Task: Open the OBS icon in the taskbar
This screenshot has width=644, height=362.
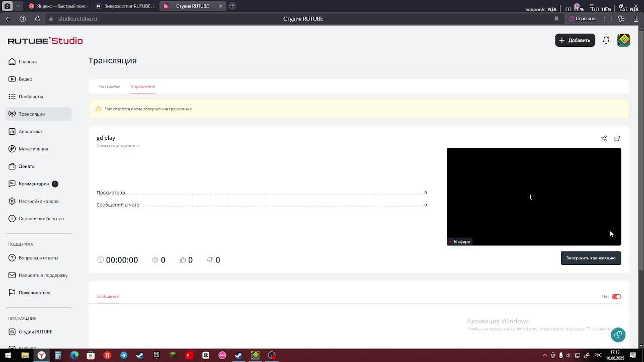Action: [x=272, y=355]
